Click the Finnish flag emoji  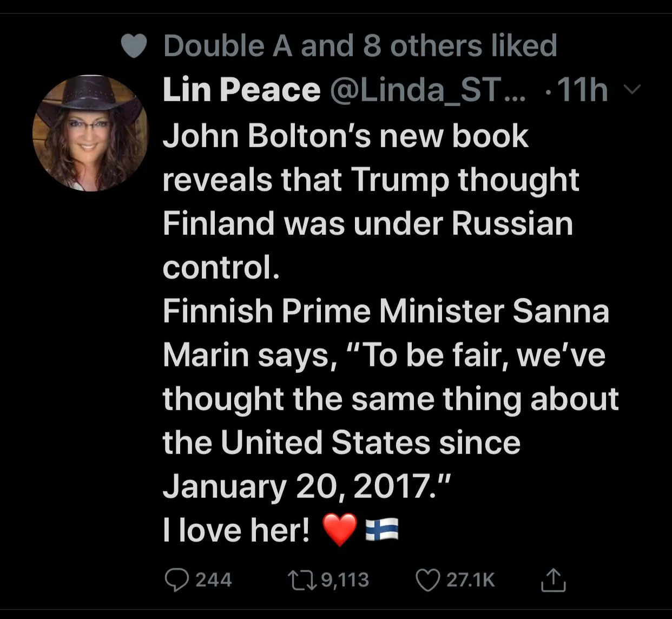(382, 529)
